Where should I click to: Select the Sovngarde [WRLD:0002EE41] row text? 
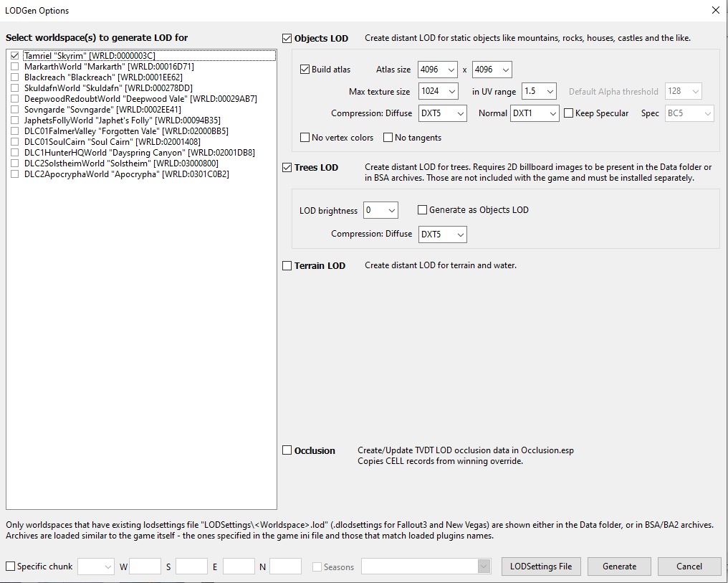(x=102, y=110)
